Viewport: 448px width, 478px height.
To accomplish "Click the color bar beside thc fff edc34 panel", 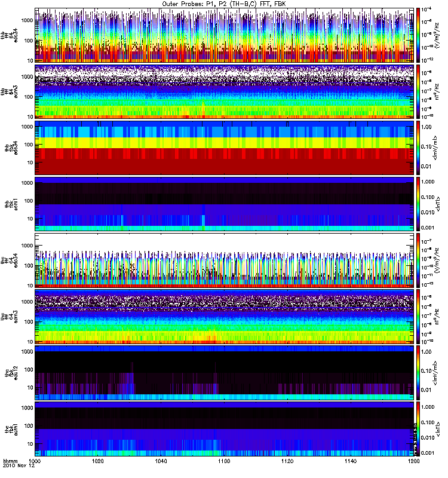I will coord(418,260).
